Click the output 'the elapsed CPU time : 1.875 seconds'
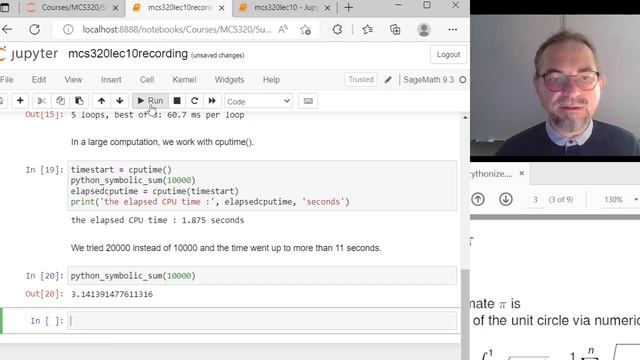The height and width of the screenshot is (360, 640). (158, 220)
